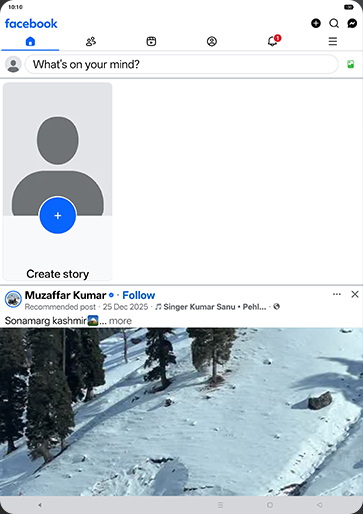Open Messenger chat icon

(x=352, y=23)
